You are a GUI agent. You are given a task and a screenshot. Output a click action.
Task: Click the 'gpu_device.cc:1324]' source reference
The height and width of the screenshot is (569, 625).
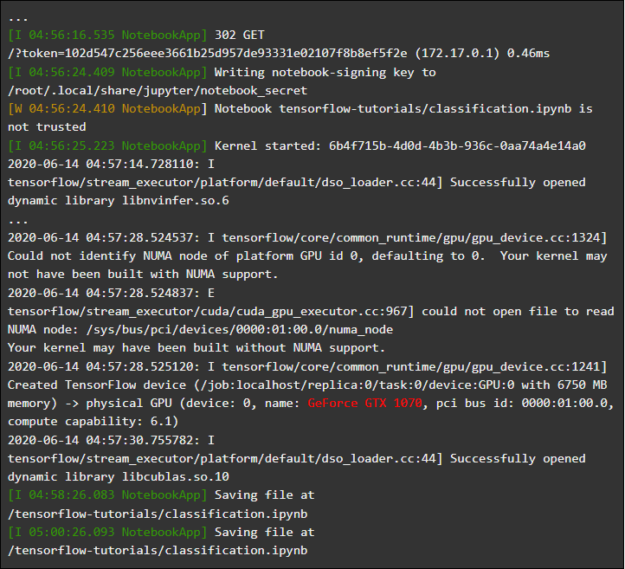click(x=539, y=238)
